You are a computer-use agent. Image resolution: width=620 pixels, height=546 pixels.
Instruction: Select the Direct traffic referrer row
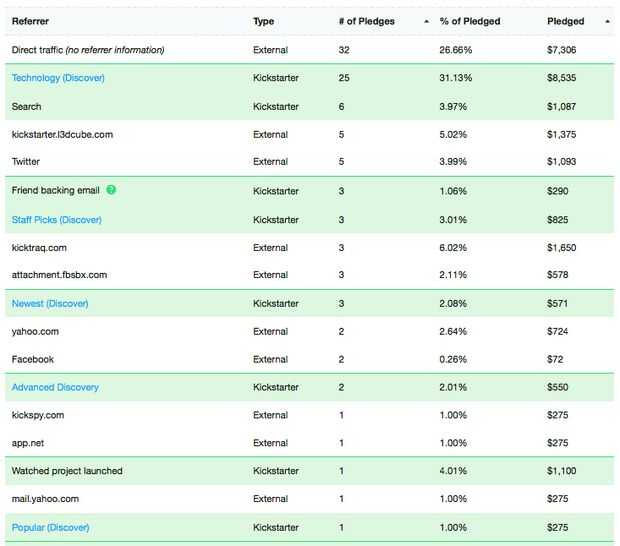point(88,50)
